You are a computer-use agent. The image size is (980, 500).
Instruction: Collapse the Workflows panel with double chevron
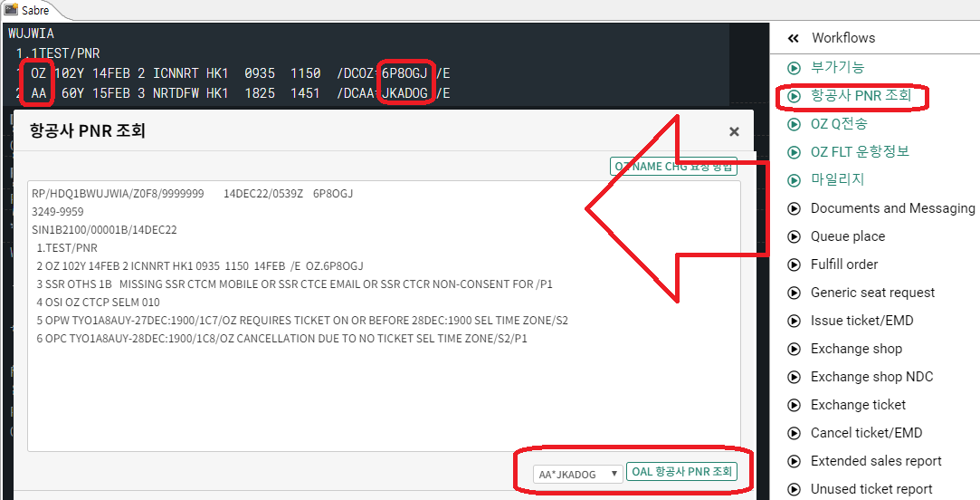point(794,38)
